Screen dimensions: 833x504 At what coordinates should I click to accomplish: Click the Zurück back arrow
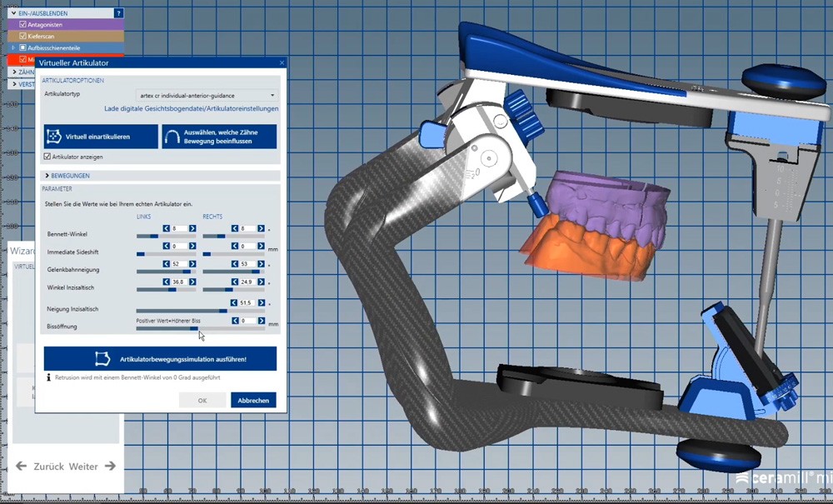pos(22,467)
